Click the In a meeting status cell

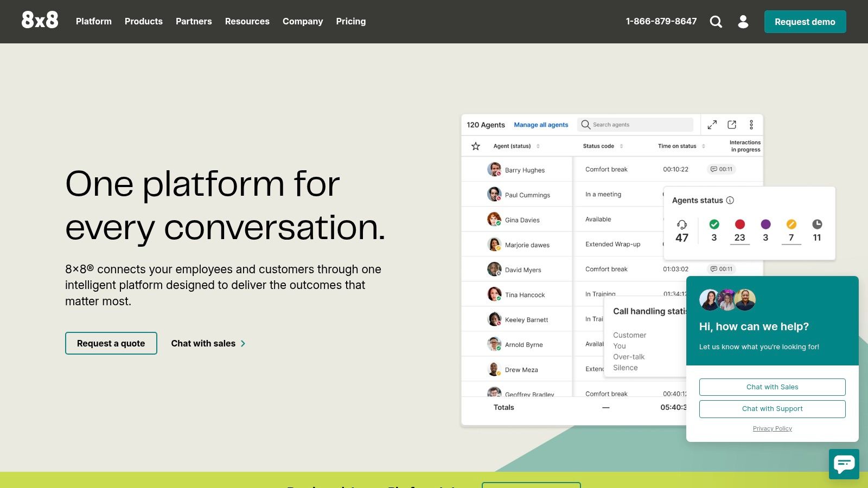603,194
